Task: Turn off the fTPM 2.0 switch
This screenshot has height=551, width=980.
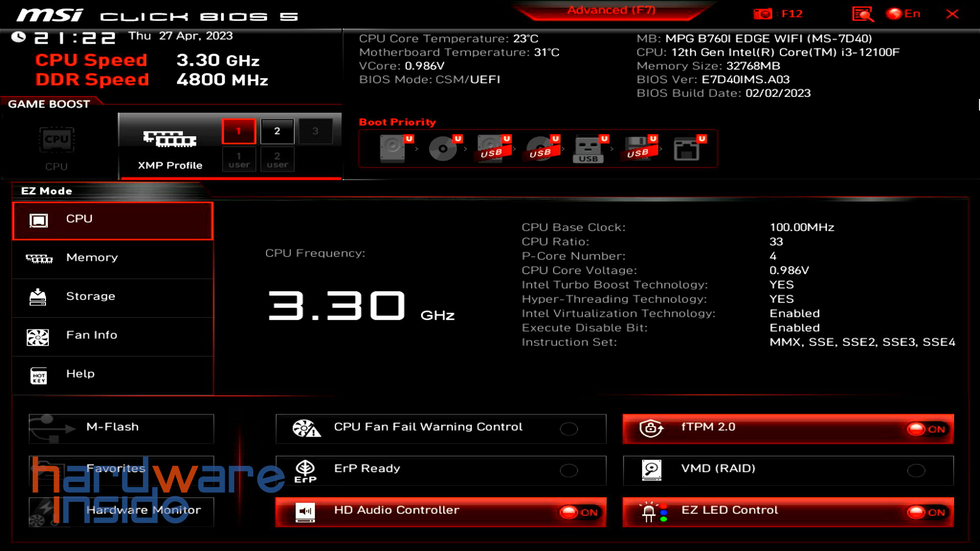Action: [x=926, y=429]
